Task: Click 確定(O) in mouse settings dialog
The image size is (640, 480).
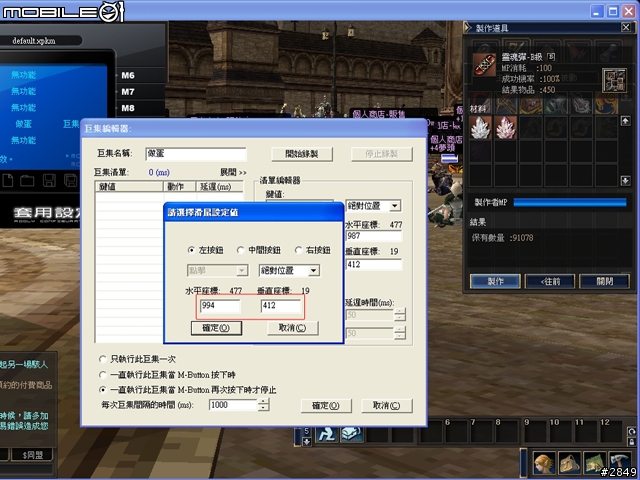Action: point(216,328)
